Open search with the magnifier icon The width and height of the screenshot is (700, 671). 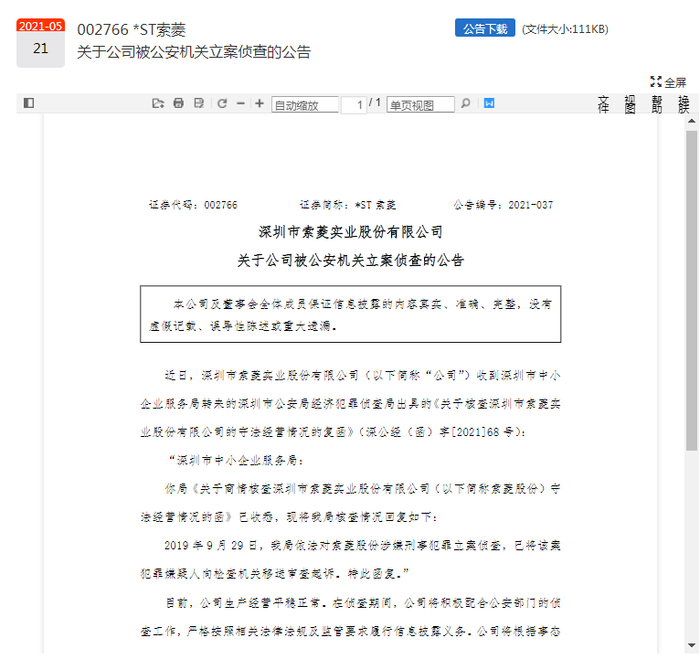(x=466, y=104)
